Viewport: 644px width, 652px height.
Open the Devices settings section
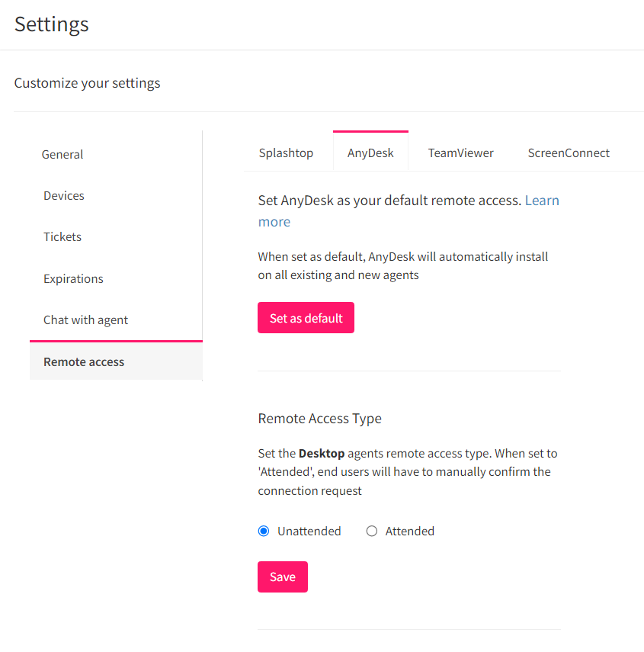pyautogui.click(x=64, y=195)
